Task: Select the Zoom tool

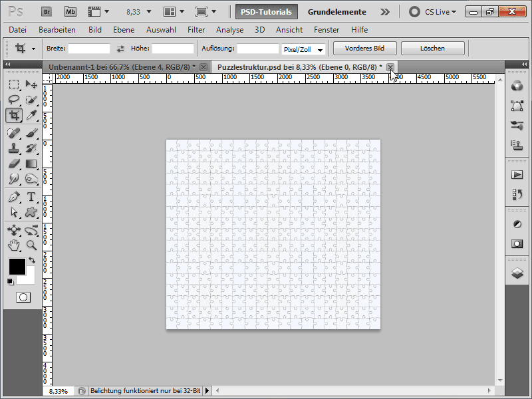Action: point(31,245)
